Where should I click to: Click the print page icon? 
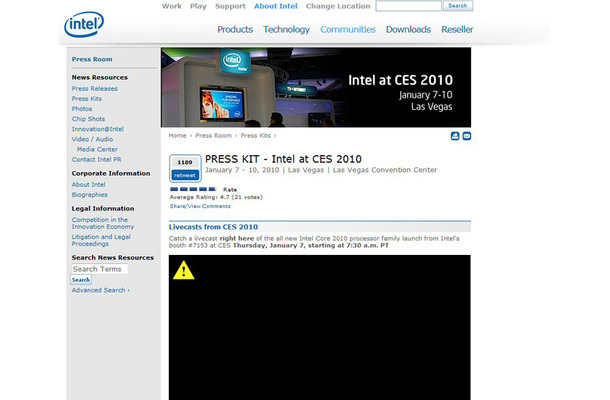(x=455, y=136)
